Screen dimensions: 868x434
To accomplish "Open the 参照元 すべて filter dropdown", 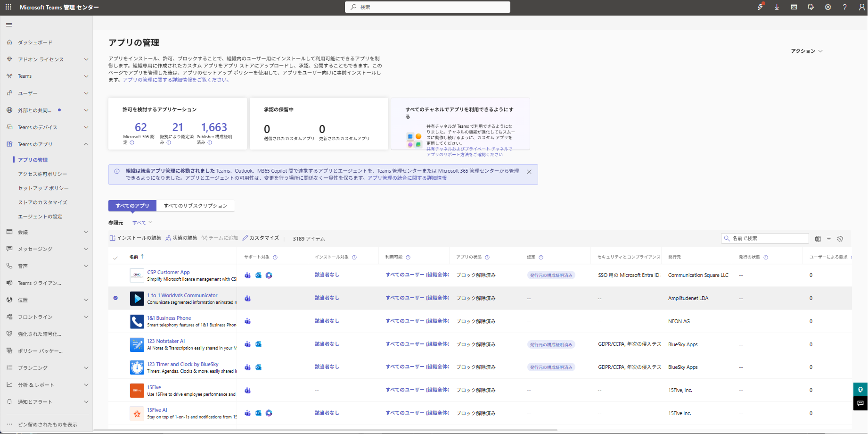I will [143, 223].
